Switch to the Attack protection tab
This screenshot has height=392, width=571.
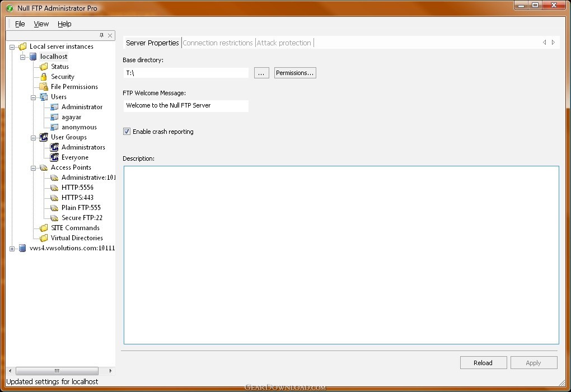point(284,43)
